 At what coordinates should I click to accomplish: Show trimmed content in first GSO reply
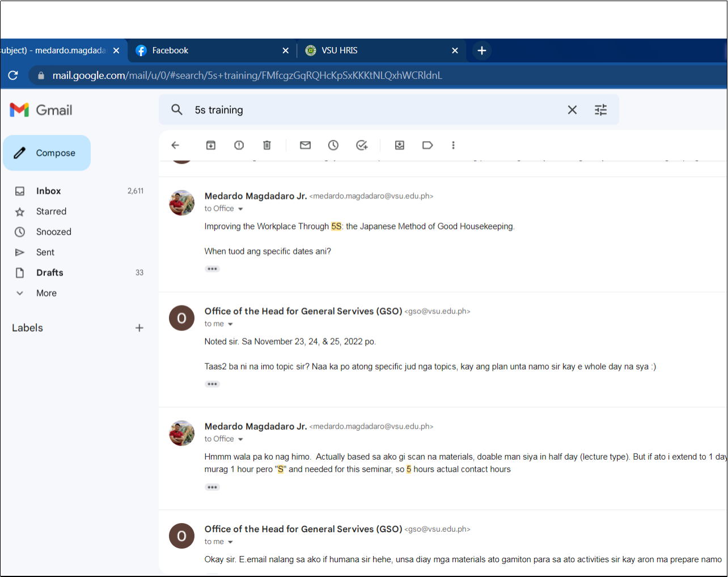213,384
